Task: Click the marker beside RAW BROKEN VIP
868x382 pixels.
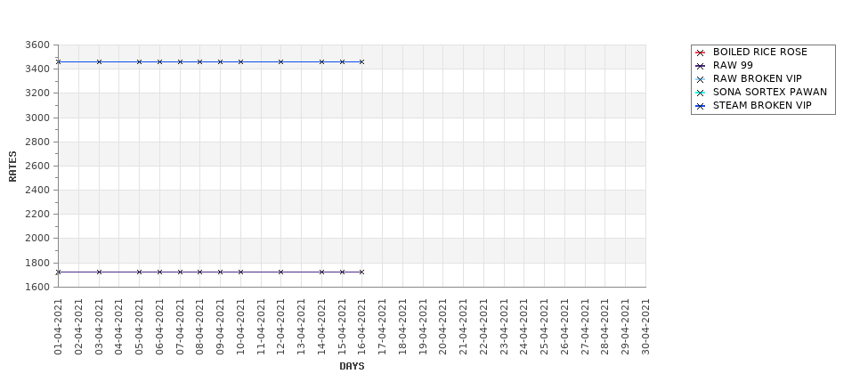Action: coord(701,79)
